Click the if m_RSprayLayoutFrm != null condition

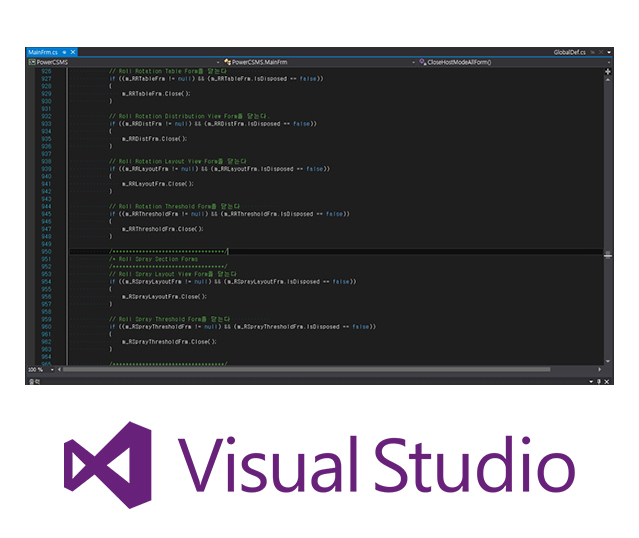232,282
